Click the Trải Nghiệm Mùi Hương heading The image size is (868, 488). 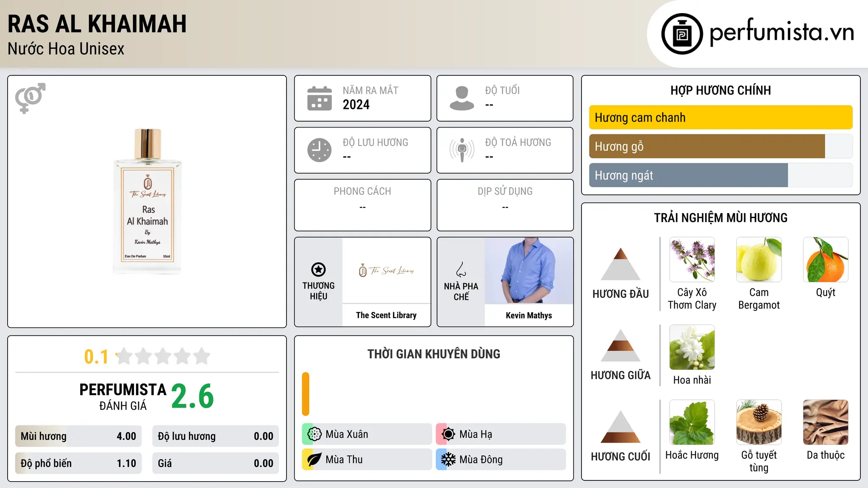pos(721,218)
